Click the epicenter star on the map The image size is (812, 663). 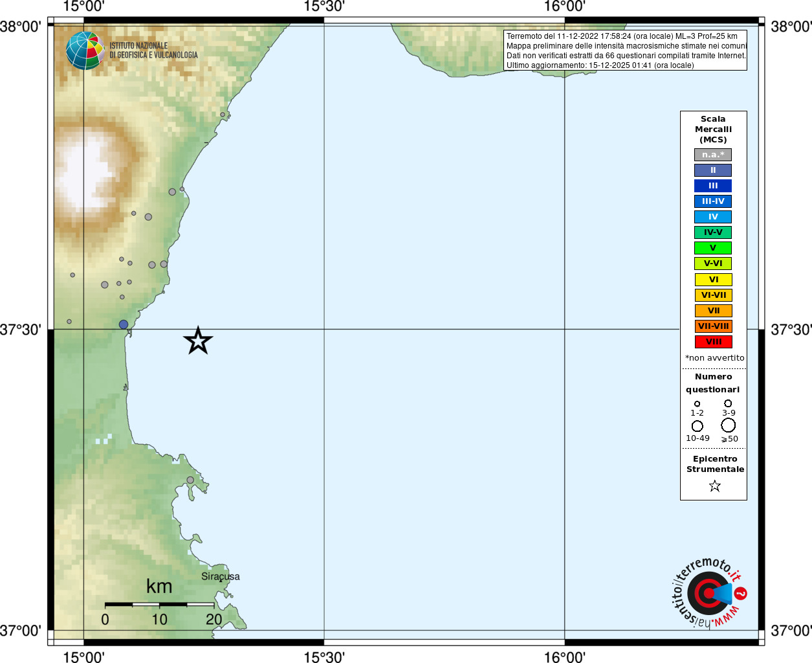(198, 341)
